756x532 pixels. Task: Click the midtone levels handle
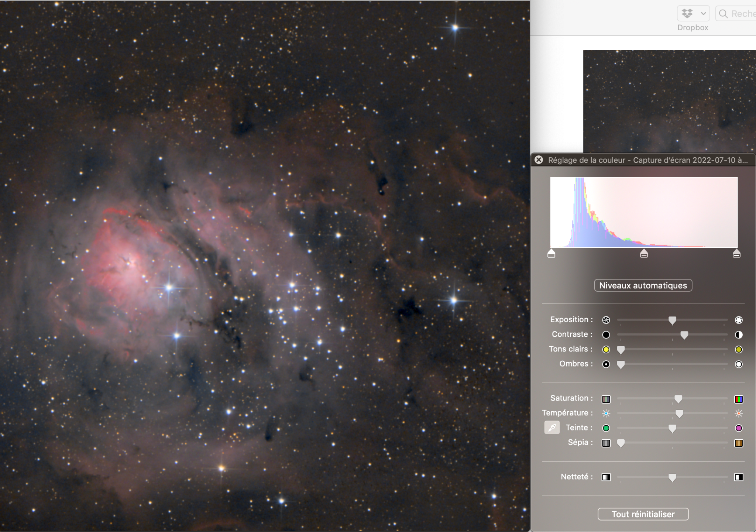click(644, 253)
